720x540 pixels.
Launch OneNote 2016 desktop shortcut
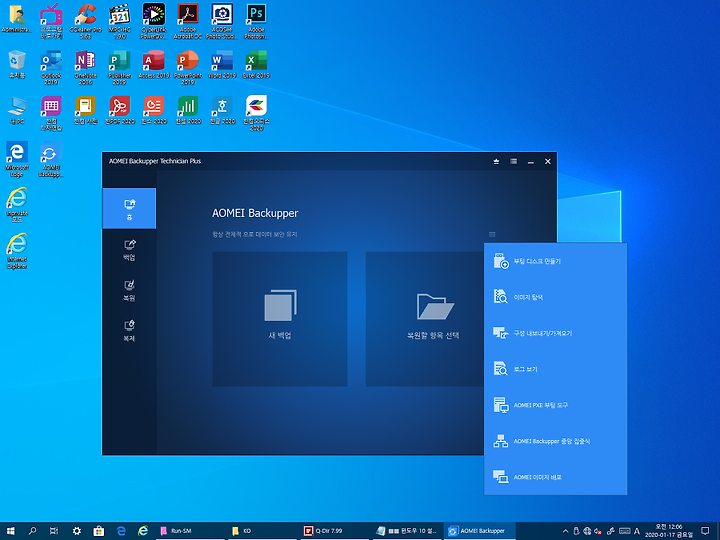85,68
